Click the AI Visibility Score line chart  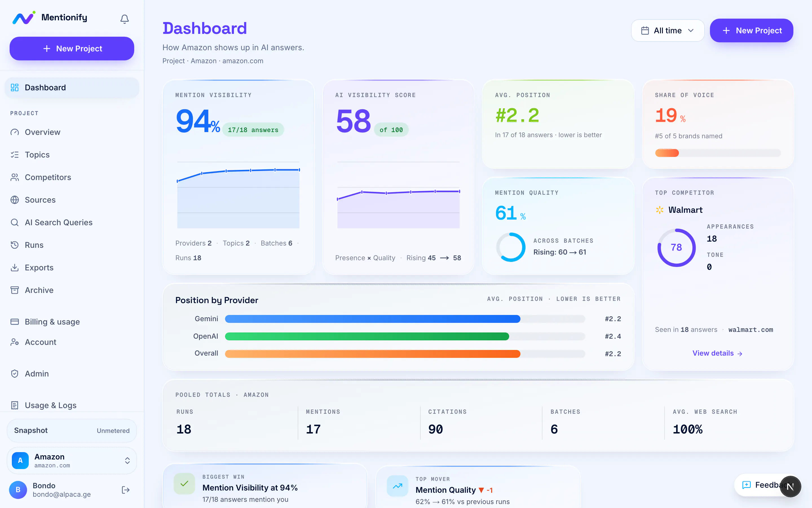coord(398,195)
